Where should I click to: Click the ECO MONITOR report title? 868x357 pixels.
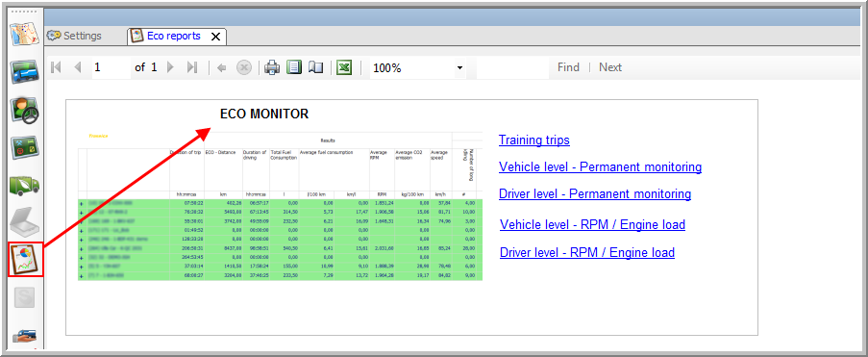[x=264, y=115]
